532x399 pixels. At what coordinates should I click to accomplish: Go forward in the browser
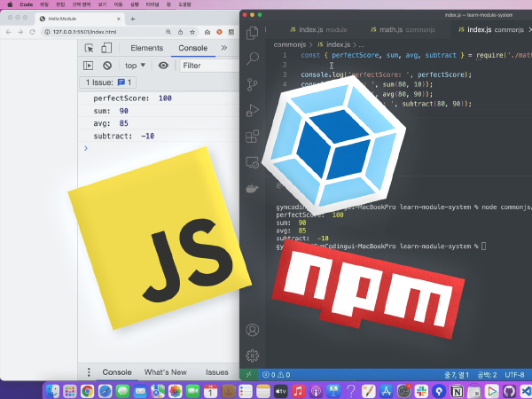tap(20, 32)
